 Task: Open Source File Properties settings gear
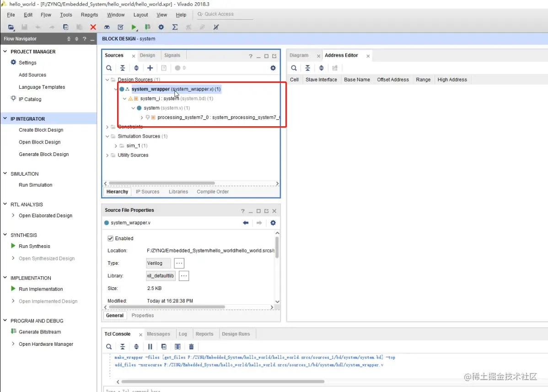(x=273, y=223)
